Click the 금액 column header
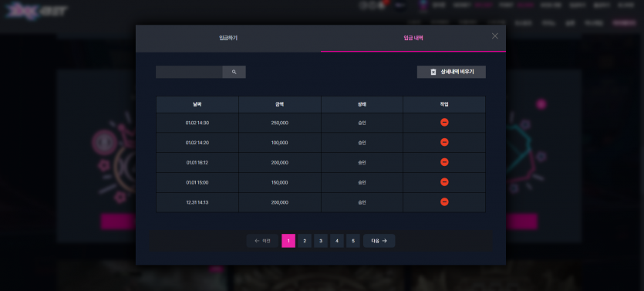 [x=280, y=104]
